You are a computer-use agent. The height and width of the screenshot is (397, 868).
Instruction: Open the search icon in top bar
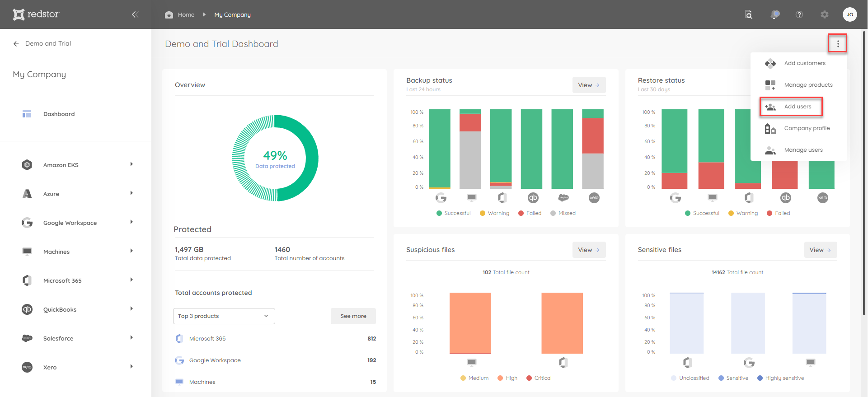pos(749,14)
